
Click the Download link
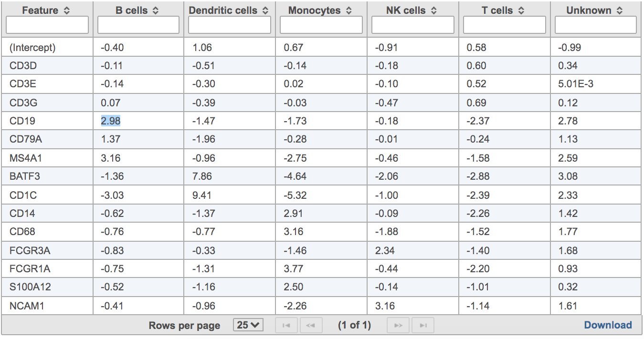click(x=608, y=325)
